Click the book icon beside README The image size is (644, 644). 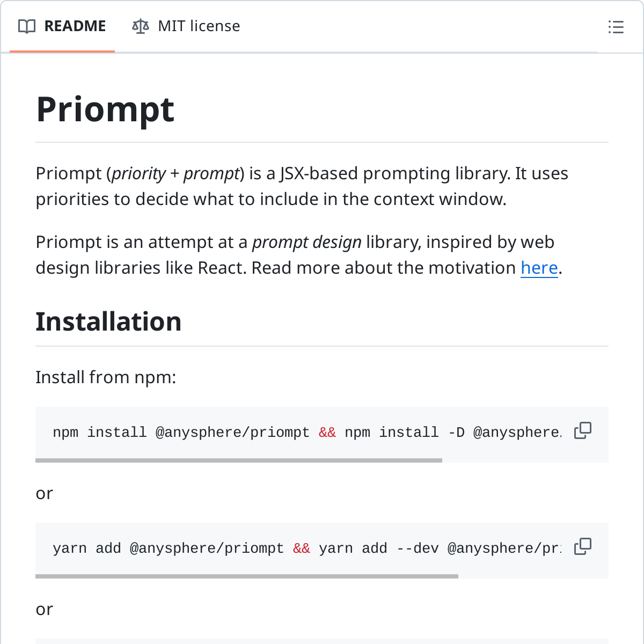pos(27,26)
